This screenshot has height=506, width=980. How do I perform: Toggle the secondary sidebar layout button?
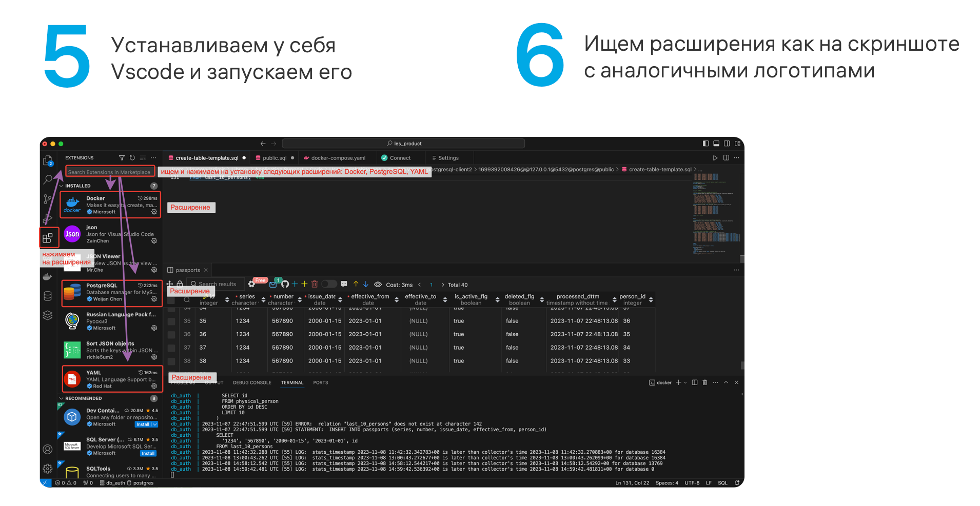click(x=727, y=144)
